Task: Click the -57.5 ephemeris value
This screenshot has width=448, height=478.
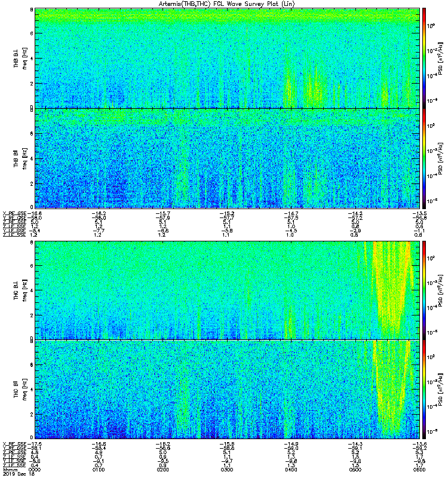Action: point(291,218)
